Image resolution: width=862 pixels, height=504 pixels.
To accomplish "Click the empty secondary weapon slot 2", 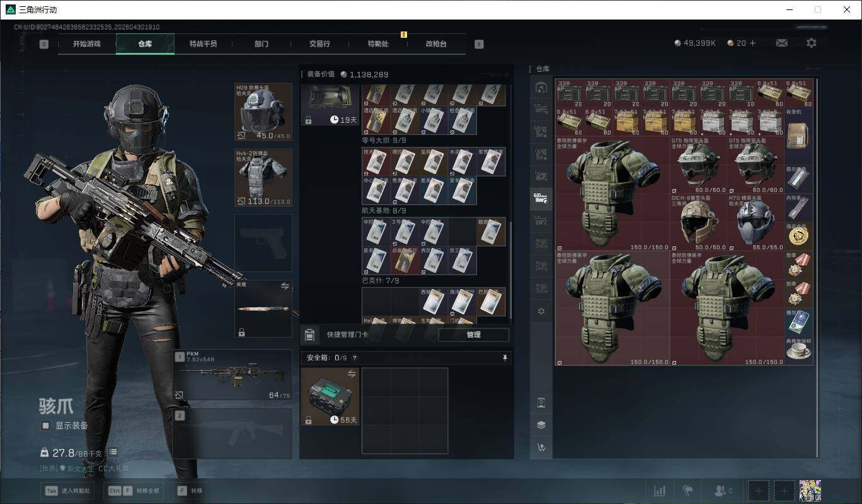I will pyautogui.click(x=233, y=433).
